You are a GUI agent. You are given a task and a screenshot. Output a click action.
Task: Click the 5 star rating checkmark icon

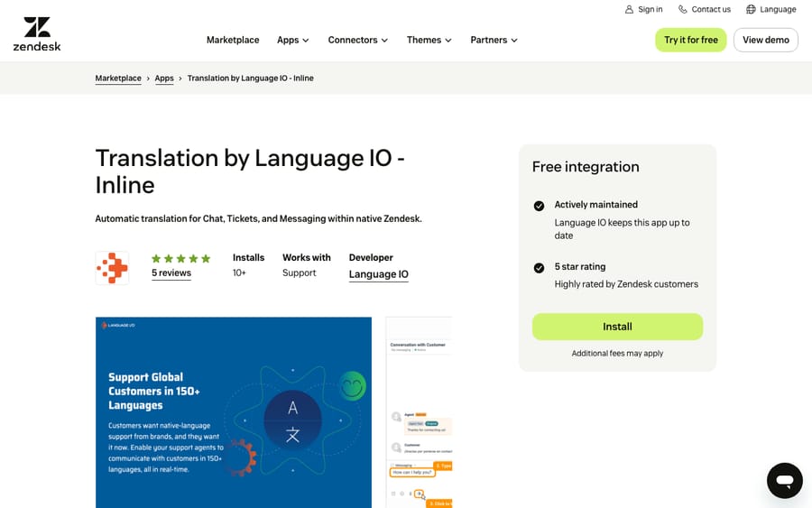pos(539,268)
